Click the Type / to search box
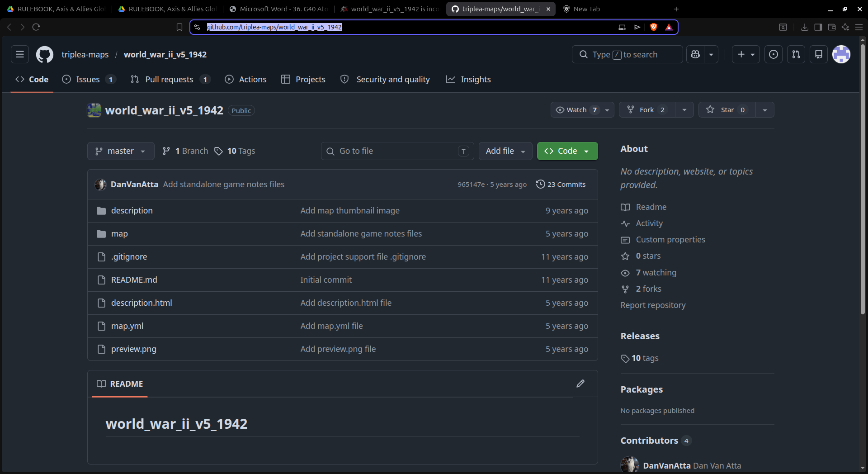This screenshot has width=868, height=474. [x=627, y=54]
